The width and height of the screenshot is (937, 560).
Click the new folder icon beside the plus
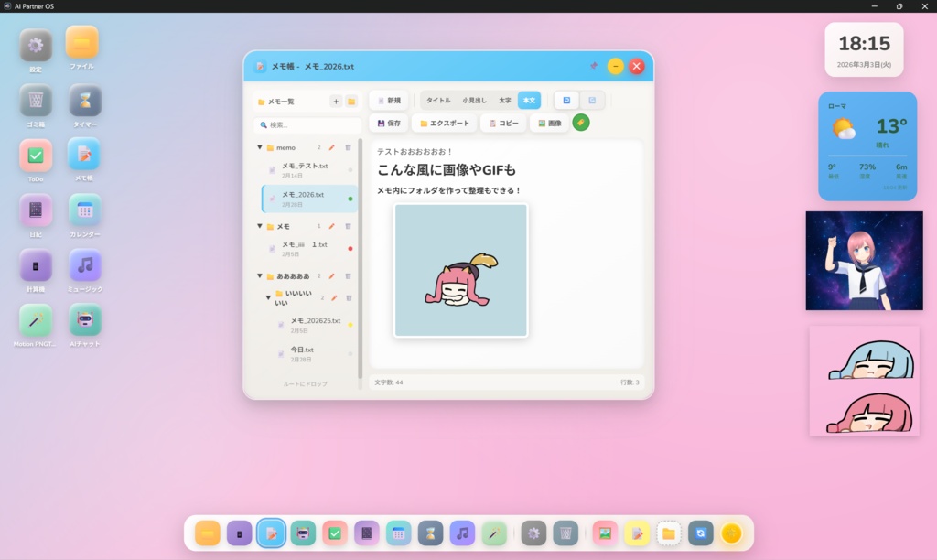tap(350, 100)
